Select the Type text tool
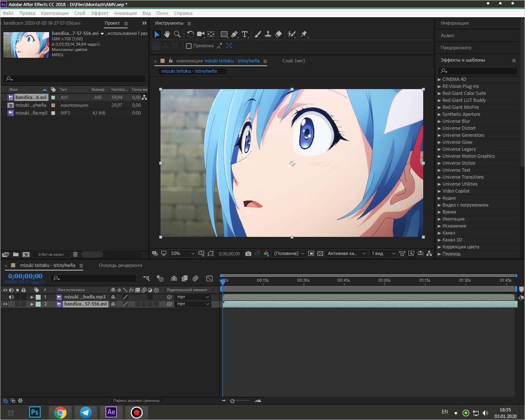The image size is (525, 420). 245,34
